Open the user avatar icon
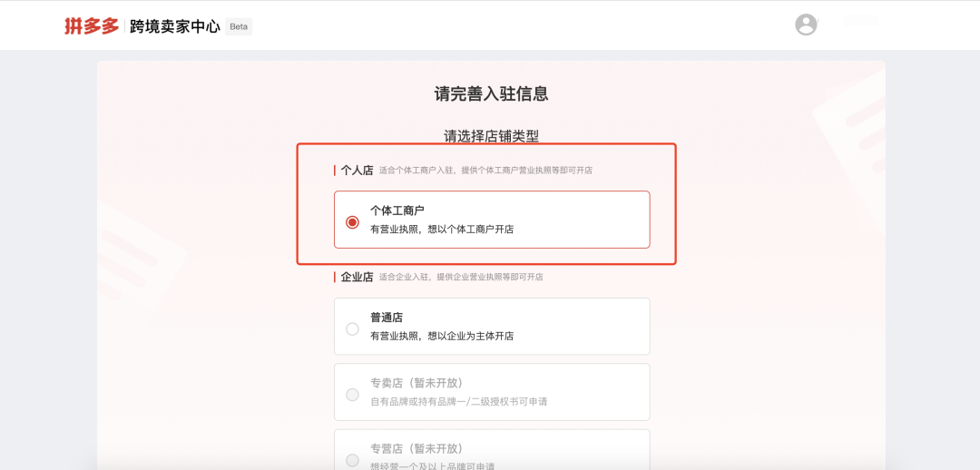 (806, 24)
